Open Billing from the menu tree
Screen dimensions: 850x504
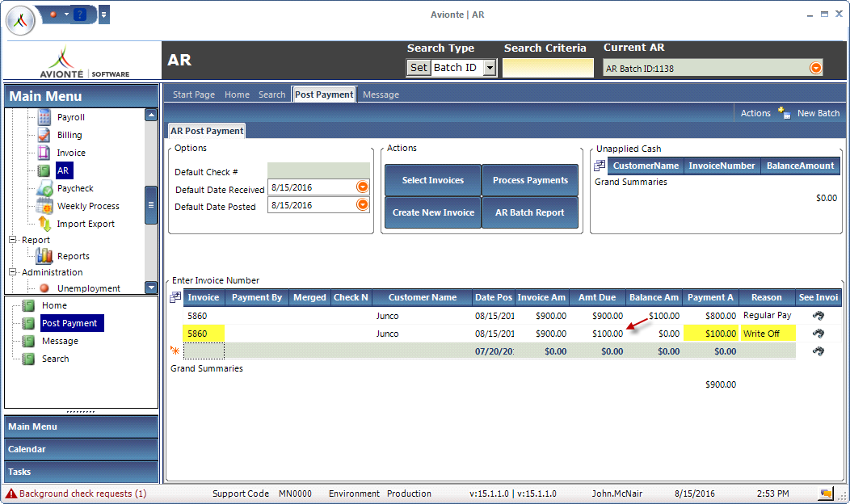coord(44,136)
